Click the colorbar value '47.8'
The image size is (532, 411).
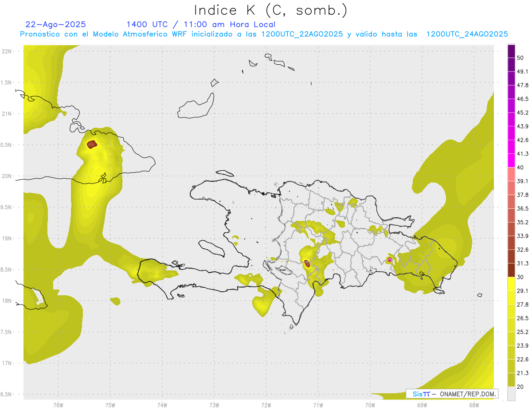click(x=523, y=85)
